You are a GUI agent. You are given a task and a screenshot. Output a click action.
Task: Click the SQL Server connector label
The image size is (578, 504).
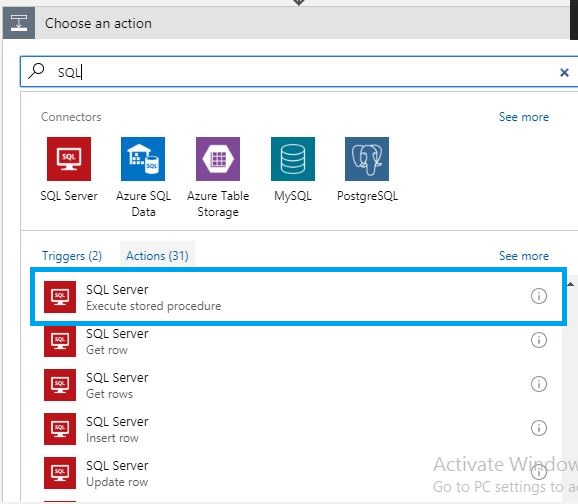pyautogui.click(x=69, y=195)
